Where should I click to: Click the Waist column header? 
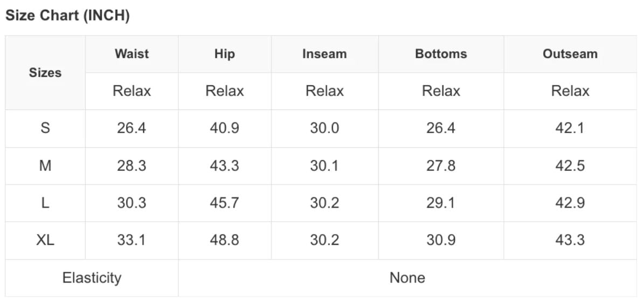coord(132,54)
